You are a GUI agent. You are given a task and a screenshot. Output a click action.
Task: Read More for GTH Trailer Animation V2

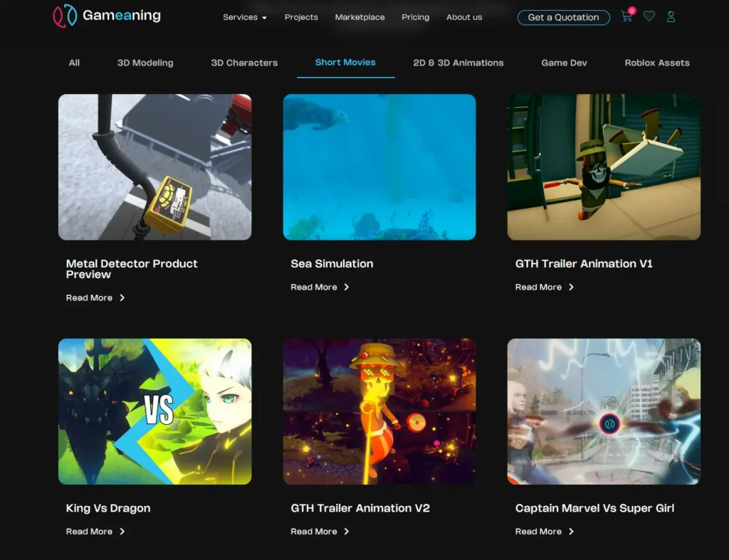[x=320, y=532]
